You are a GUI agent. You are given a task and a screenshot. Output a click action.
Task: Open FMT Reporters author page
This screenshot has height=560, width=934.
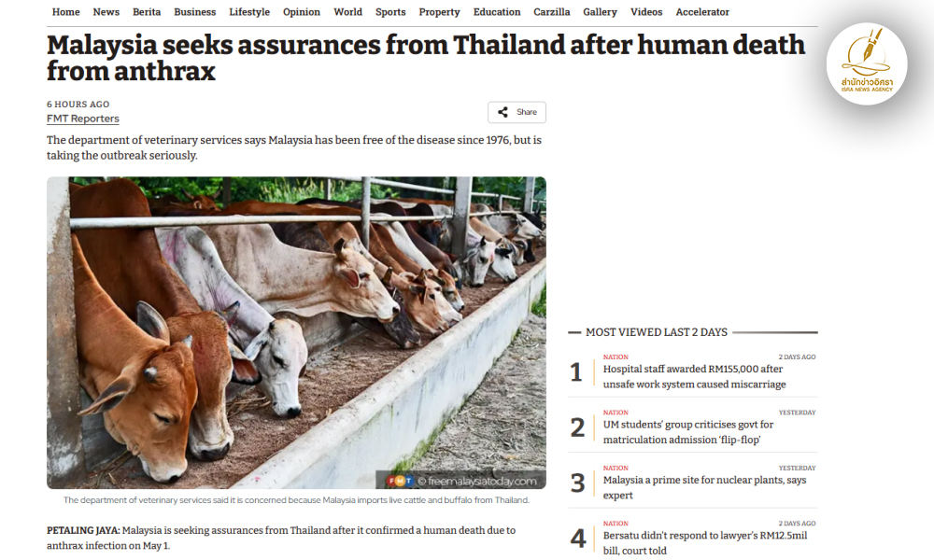click(83, 119)
